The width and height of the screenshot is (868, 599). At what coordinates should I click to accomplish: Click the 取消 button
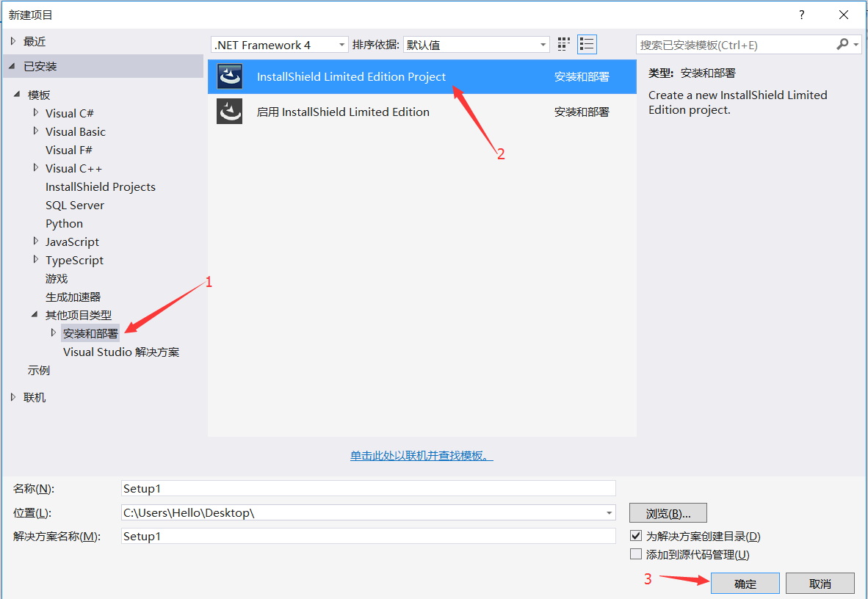pyautogui.click(x=820, y=584)
